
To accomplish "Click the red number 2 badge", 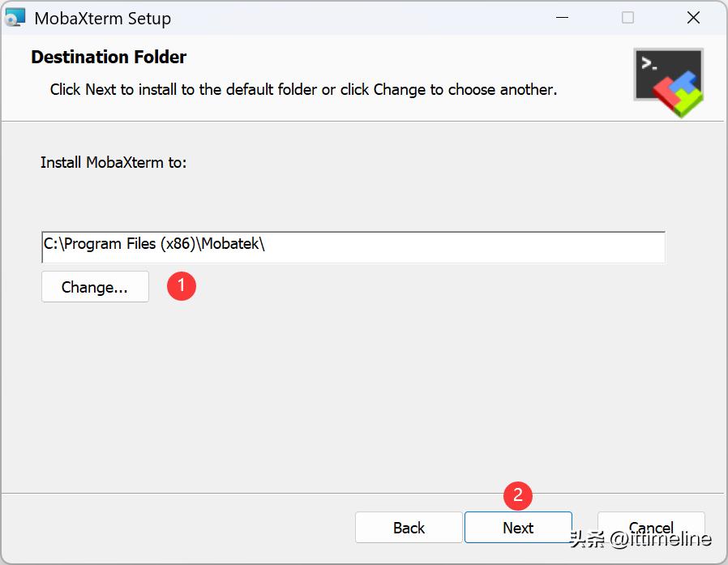I will click(x=518, y=496).
